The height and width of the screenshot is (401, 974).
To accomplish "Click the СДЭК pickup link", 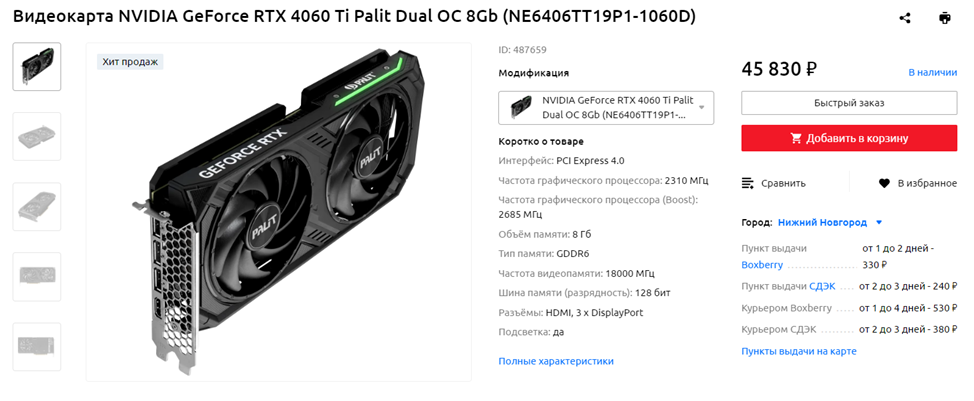I will (822, 286).
